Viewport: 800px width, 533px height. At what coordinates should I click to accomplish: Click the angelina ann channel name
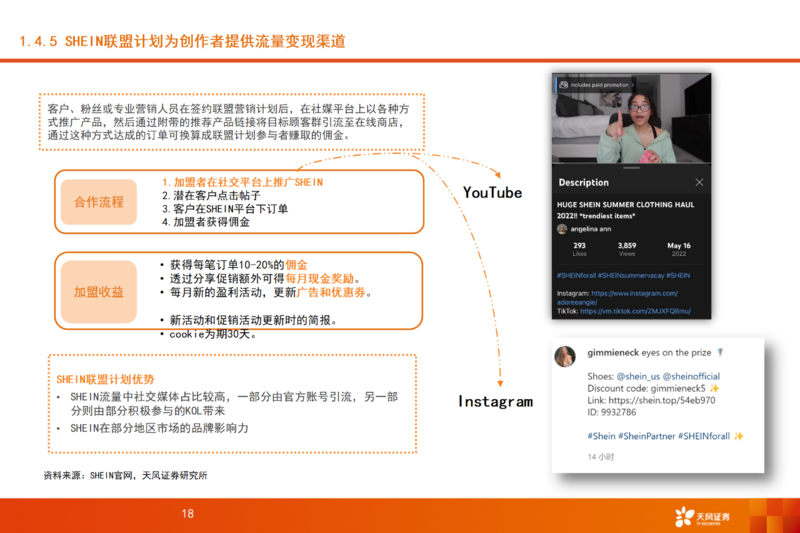pos(590,228)
